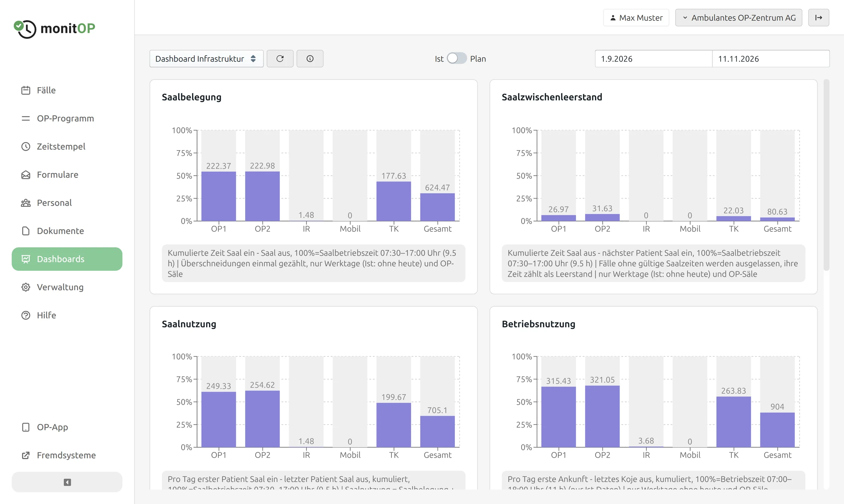The width and height of the screenshot is (844, 504).
Task: Click the Fremdsysteme external link icon
Action: 26,455
